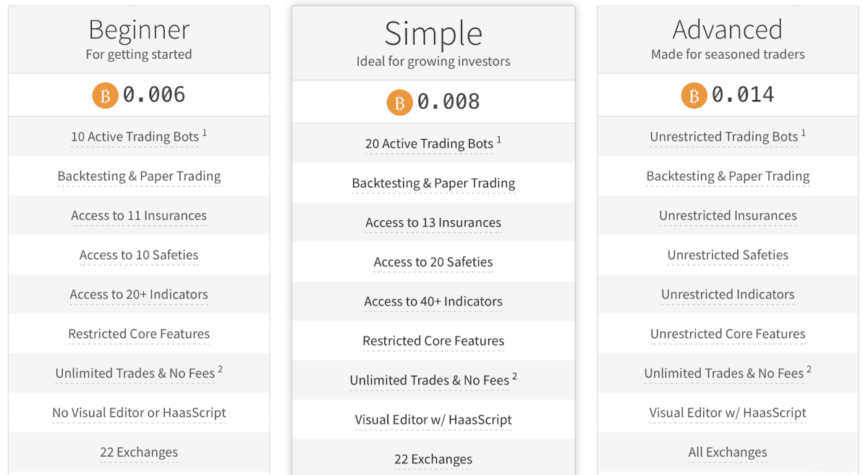Click Access to 20+ Indicators
Image resolution: width=868 pixels, height=475 pixels.
(139, 295)
